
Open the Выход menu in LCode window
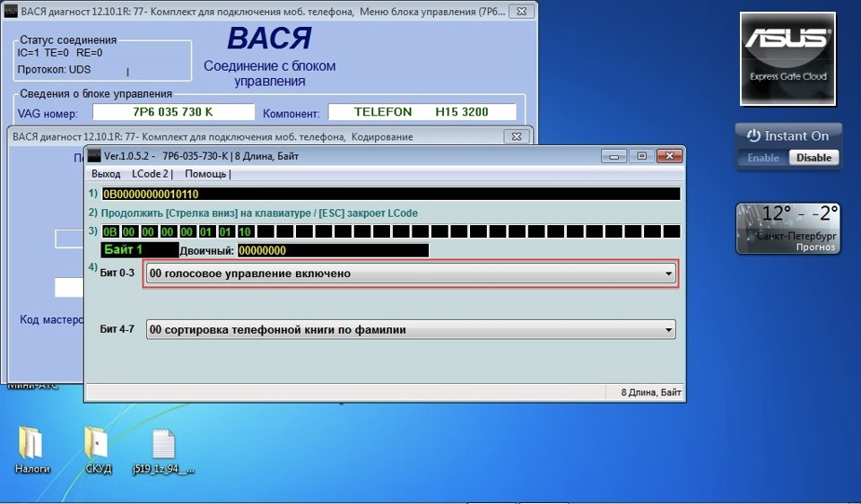tap(106, 174)
